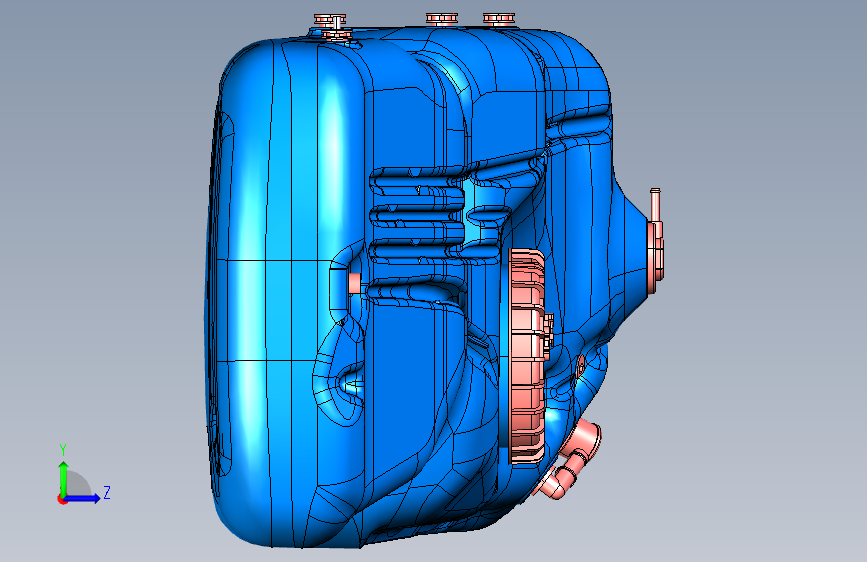867x562 pixels.
Task: Click the red origin point of the axis triad
Action: click(62, 499)
